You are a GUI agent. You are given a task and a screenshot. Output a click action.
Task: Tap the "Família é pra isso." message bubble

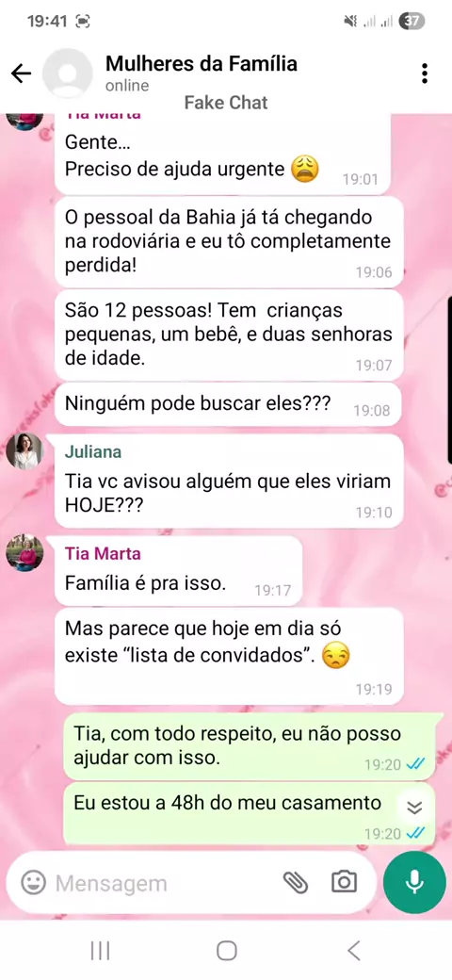[x=179, y=571]
